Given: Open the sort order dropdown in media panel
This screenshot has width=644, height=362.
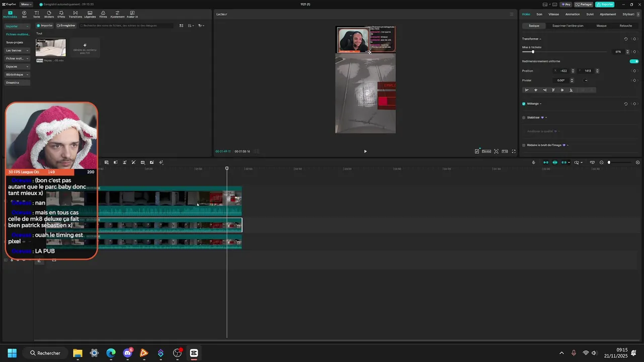Looking at the screenshot, I should [191, 26].
